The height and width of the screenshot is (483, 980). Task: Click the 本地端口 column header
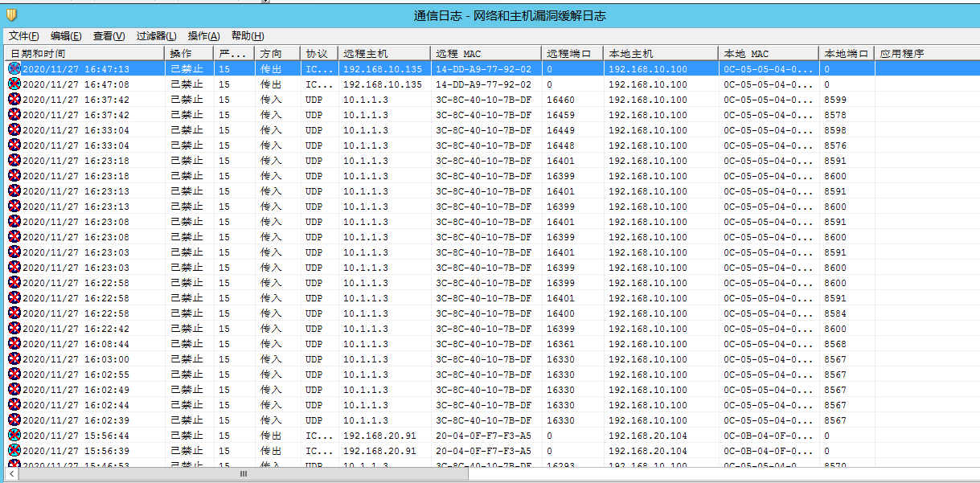tap(847, 54)
